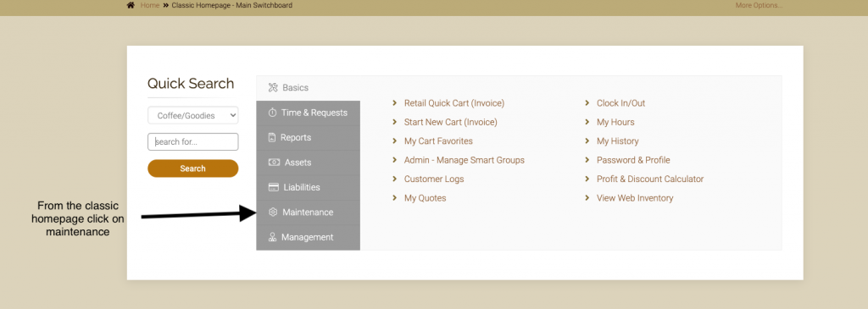Click the tools icon beside Basics
The image size is (868, 309).
click(272, 87)
